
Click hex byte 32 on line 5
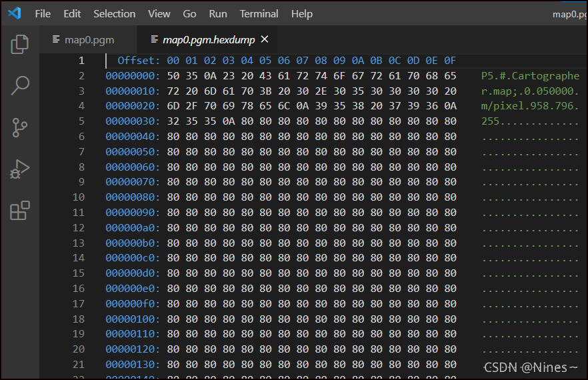173,121
